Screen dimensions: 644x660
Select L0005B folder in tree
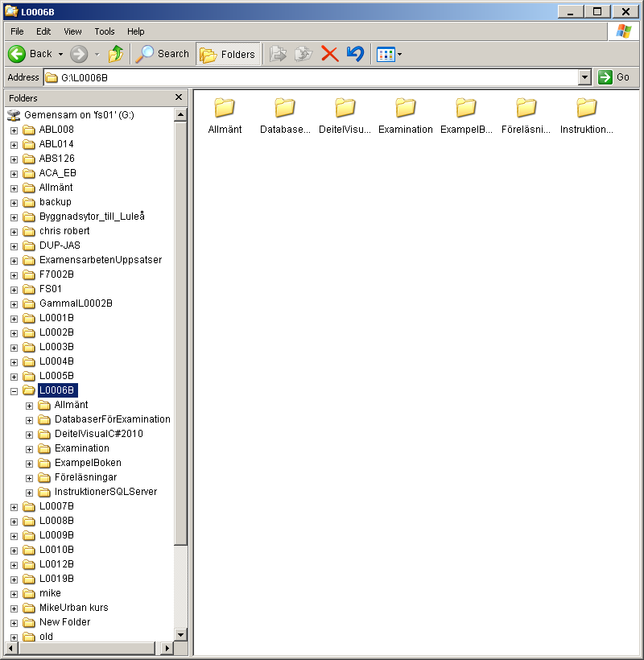coord(56,376)
